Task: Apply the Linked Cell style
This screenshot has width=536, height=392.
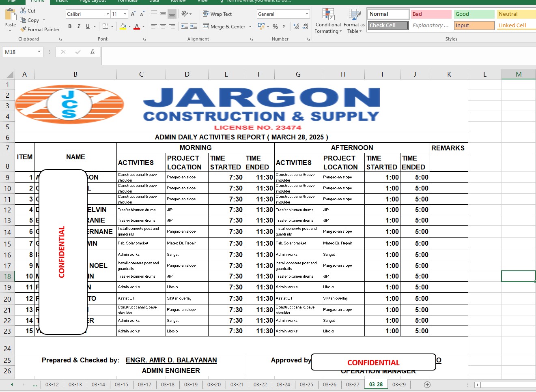Action: coord(517,25)
